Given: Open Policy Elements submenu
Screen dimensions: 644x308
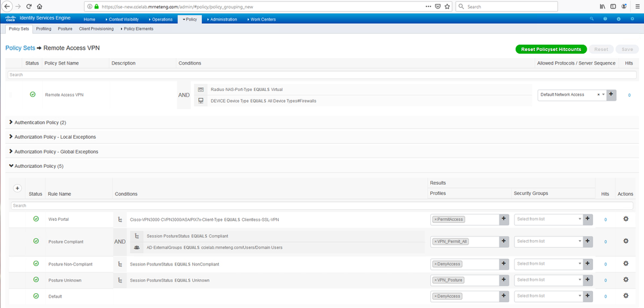Looking at the screenshot, I should pyautogui.click(x=137, y=29).
